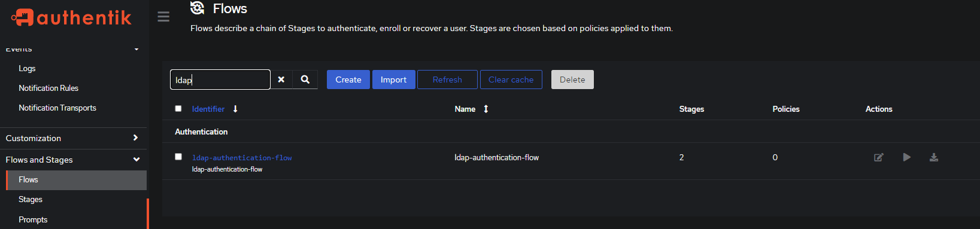Open the ldap-authentication-flow identifier link
980x229 pixels.
point(242,158)
